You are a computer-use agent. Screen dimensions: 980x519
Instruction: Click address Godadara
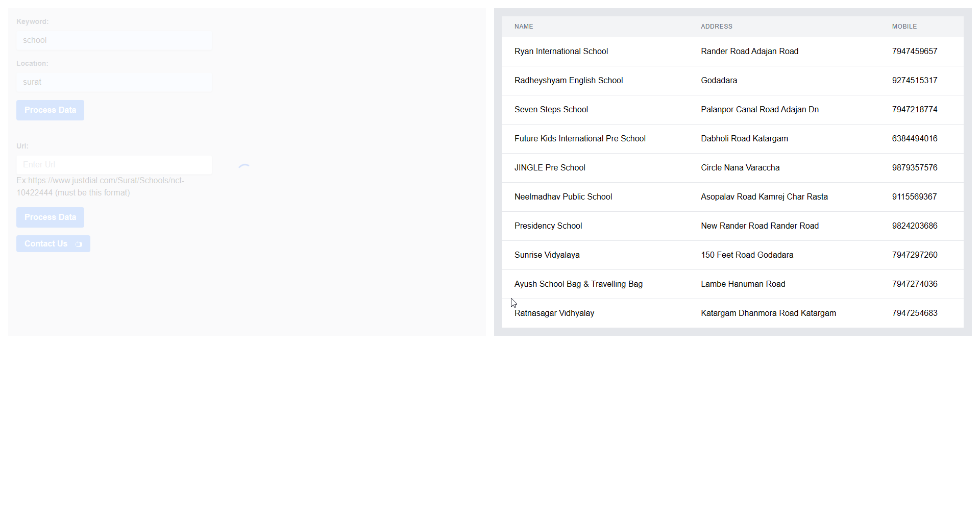coord(719,81)
